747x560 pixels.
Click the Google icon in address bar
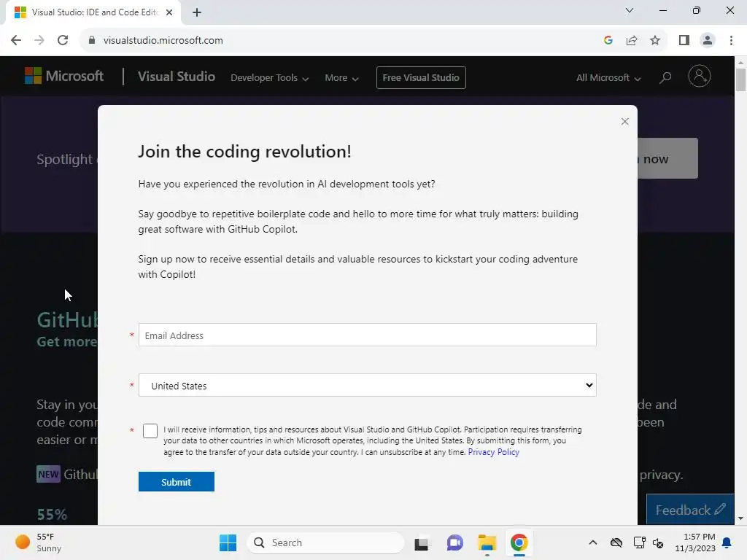[x=608, y=40]
